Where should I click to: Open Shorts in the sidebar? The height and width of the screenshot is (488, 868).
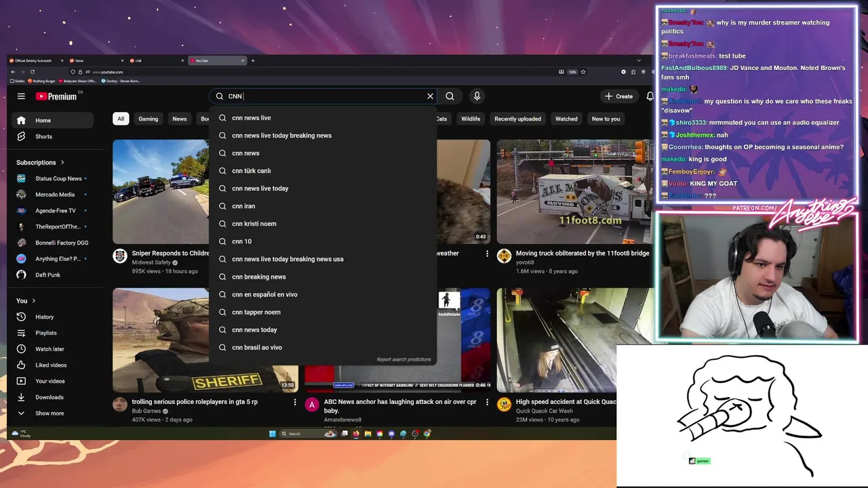52,137
